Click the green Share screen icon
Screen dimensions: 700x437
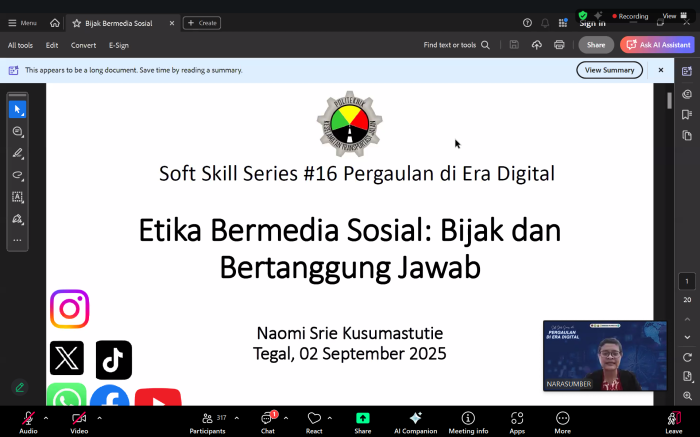(x=362, y=419)
